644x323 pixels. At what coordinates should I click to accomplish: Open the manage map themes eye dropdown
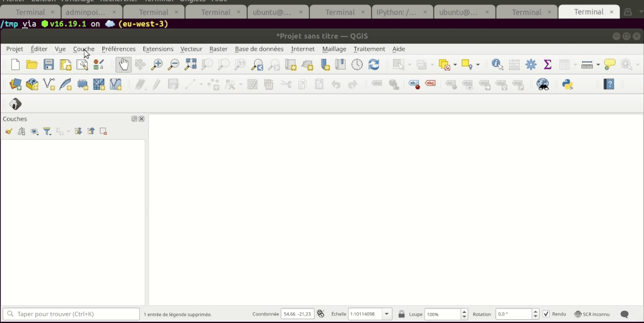point(35,131)
